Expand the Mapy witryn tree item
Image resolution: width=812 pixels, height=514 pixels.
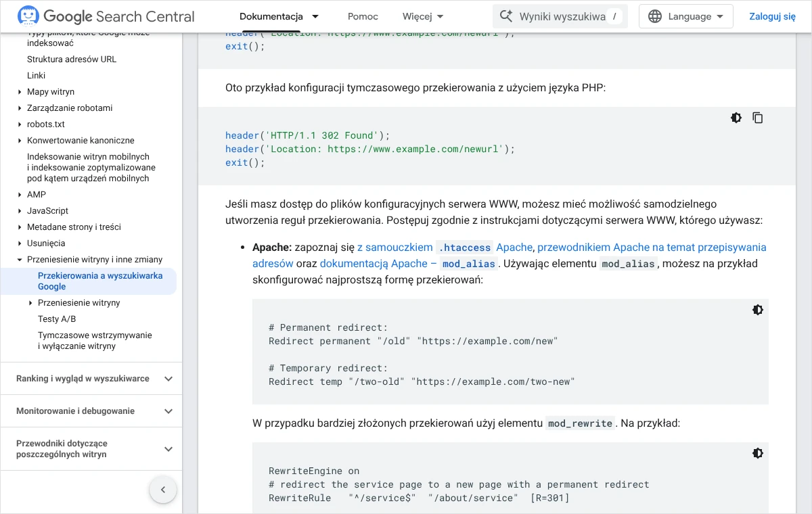(x=20, y=92)
